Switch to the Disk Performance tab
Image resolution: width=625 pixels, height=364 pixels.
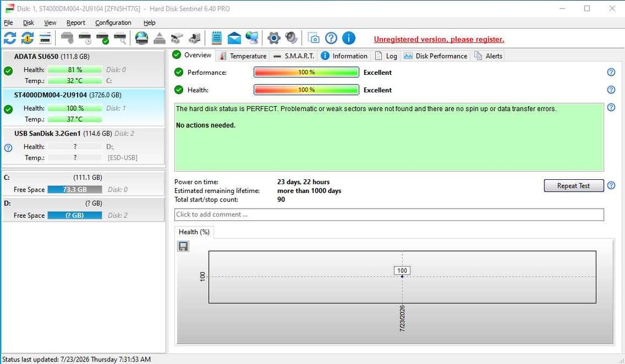(x=435, y=56)
